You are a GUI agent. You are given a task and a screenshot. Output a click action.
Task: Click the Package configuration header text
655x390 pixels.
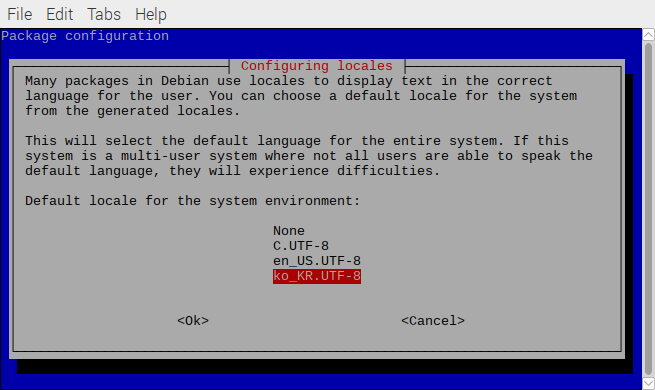pos(85,36)
